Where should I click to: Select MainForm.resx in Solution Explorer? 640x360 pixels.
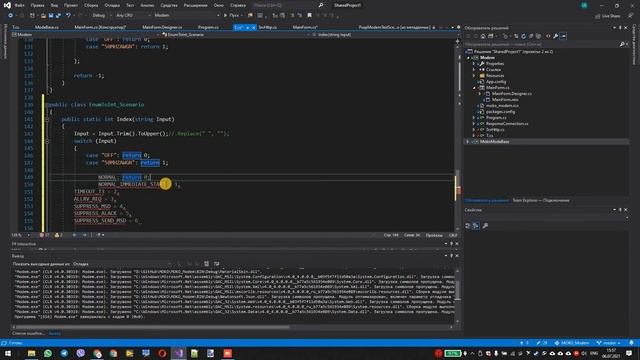tap(505, 100)
